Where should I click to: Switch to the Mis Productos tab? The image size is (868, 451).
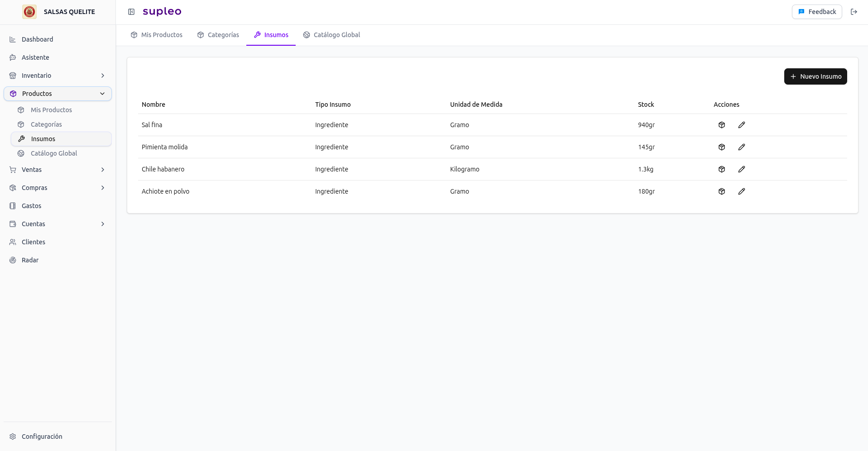157,35
